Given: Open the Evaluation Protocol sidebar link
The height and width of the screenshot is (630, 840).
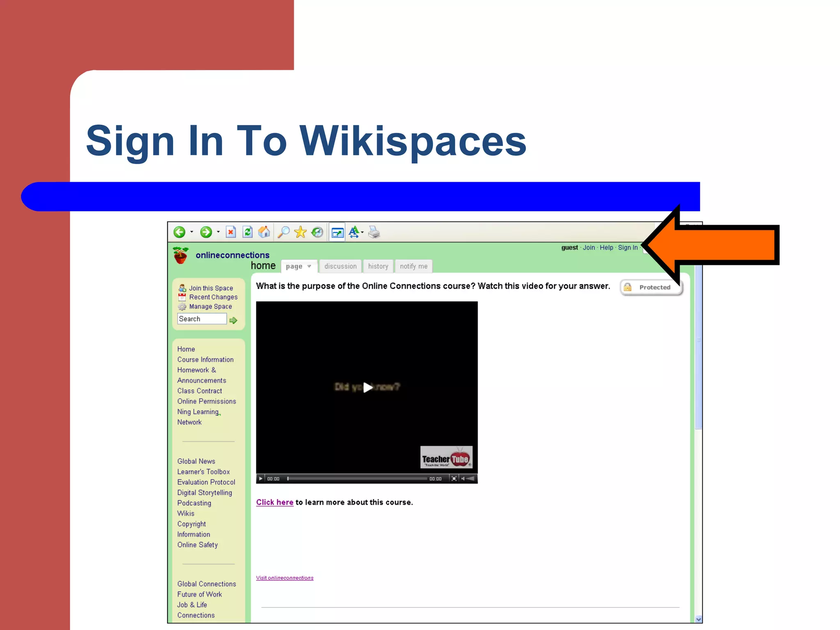Looking at the screenshot, I should (206, 482).
